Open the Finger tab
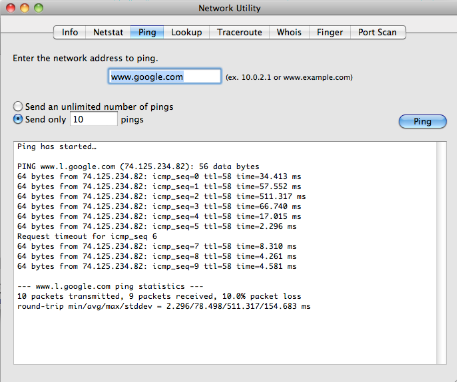The height and width of the screenshot is (382, 457). (330, 32)
